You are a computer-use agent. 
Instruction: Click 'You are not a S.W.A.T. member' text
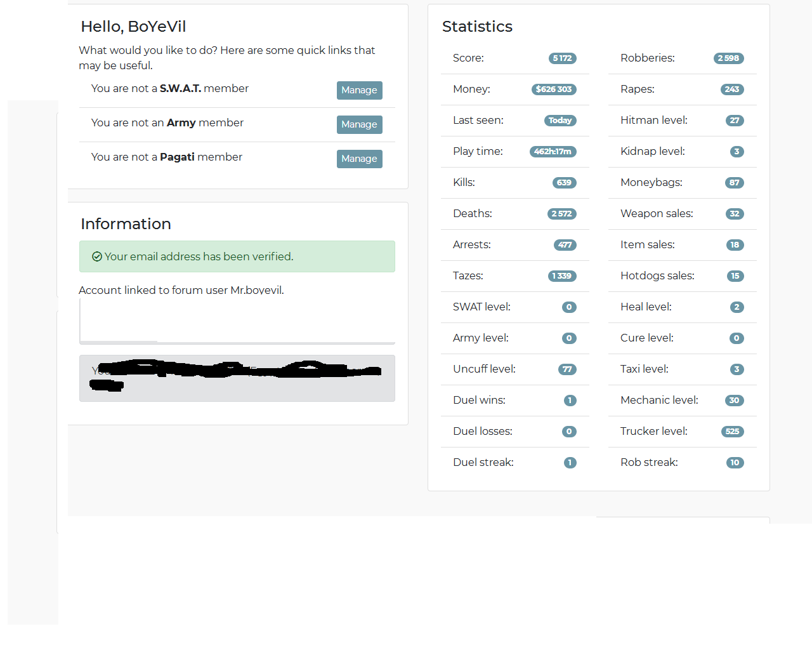170,89
